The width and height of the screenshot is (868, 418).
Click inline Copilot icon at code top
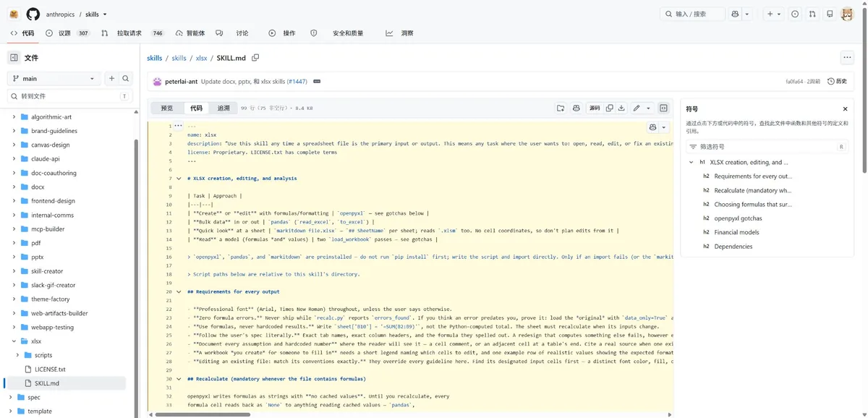pos(653,127)
